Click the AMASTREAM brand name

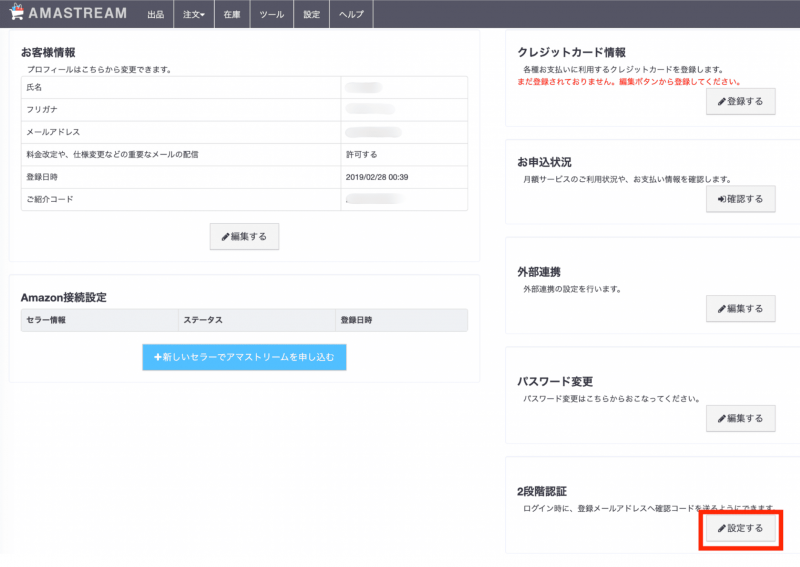pos(78,13)
